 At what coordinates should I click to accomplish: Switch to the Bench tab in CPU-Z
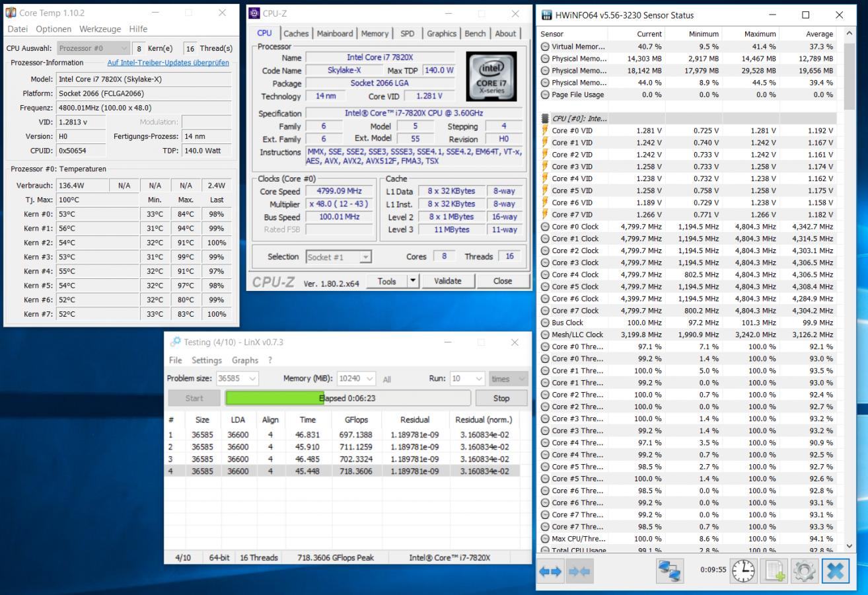(x=475, y=34)
